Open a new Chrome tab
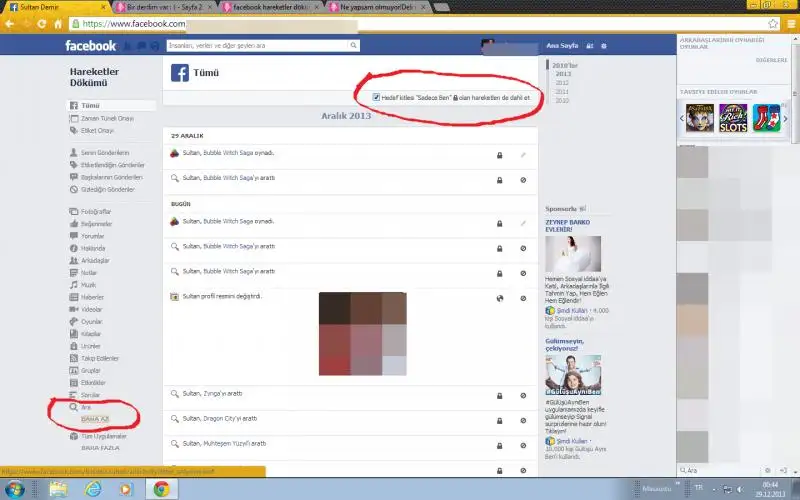 point(441,7)
